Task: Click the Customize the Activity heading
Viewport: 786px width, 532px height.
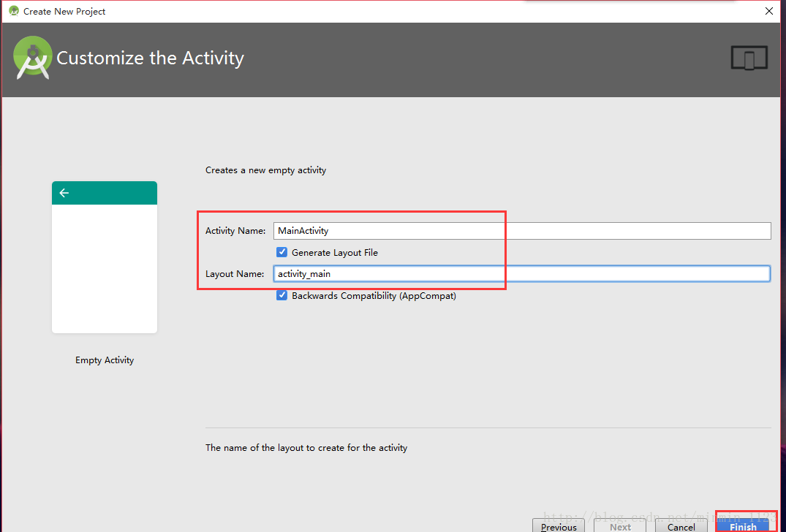Action: click(151, 58)
